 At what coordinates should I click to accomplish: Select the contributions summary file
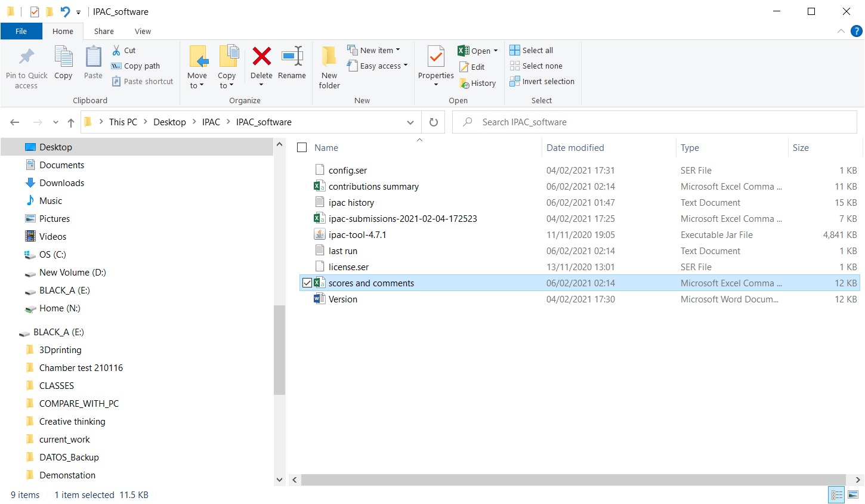[373, 186]
